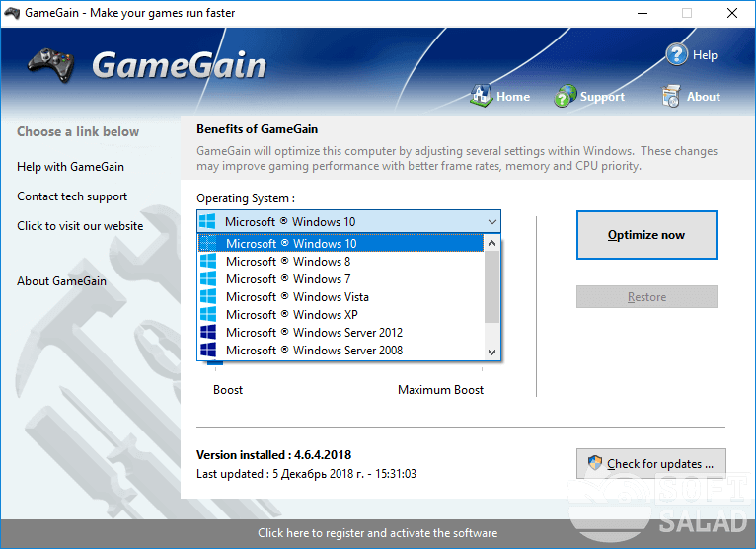Open the About GameGain sidebar link
Image resolution: width=756 pixels, height=549 pixels.
[x=62, y=281]
